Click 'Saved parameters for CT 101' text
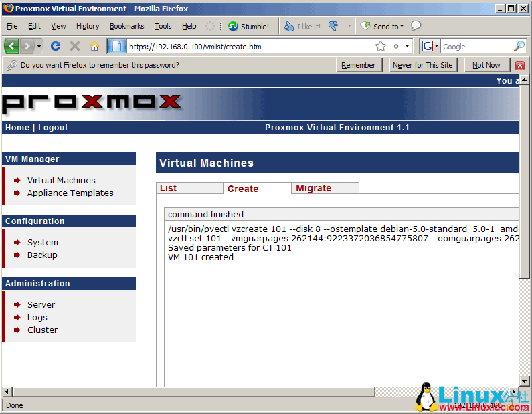This screenshot has width=532, height=414. coord(230,248)
